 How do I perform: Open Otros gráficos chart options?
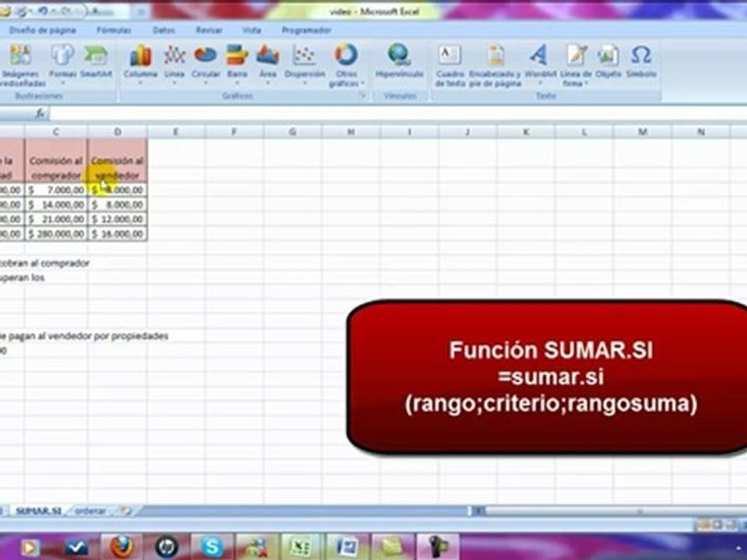coord(345,65)
